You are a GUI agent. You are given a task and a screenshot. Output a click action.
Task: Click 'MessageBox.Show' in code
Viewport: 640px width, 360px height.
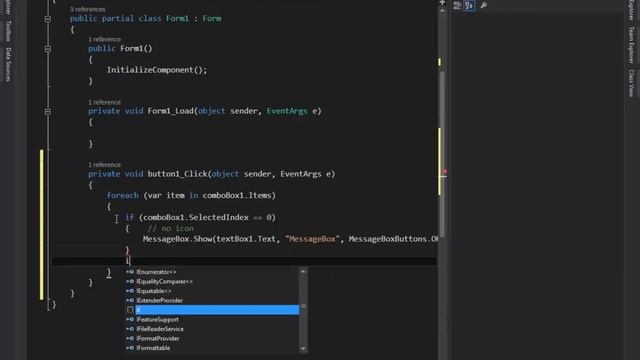pyautogui.click(x=177, y=239)
